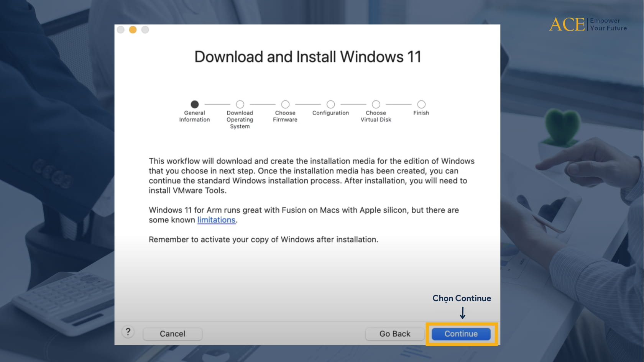The image size is (644, 362).
Task: Open the limitations link
Action: 216,220
